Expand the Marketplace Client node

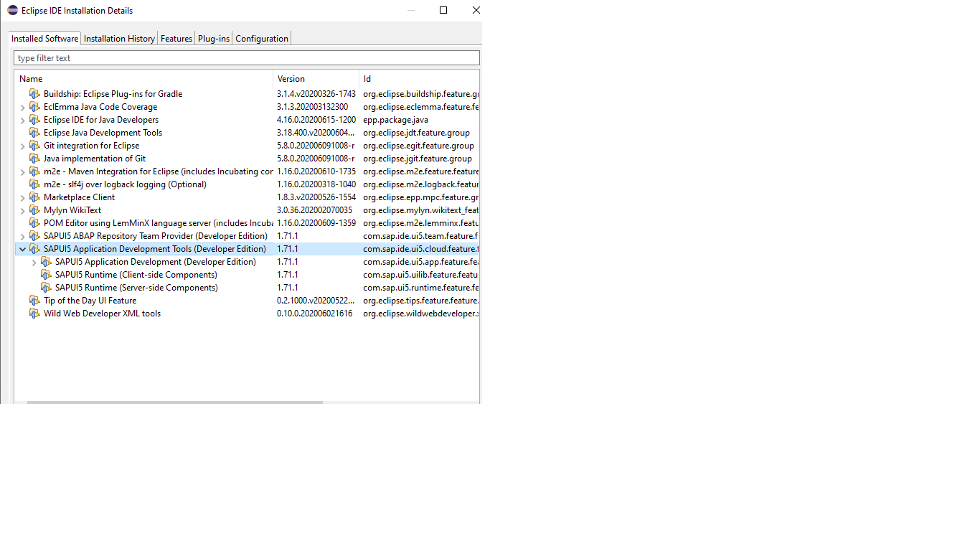pos(22,198)
